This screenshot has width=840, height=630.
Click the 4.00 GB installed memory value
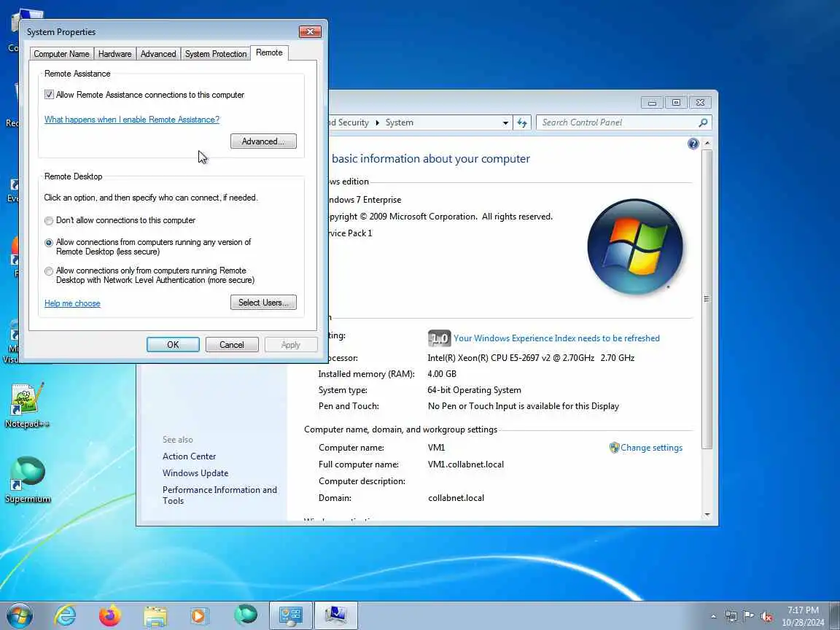point(442,374)
